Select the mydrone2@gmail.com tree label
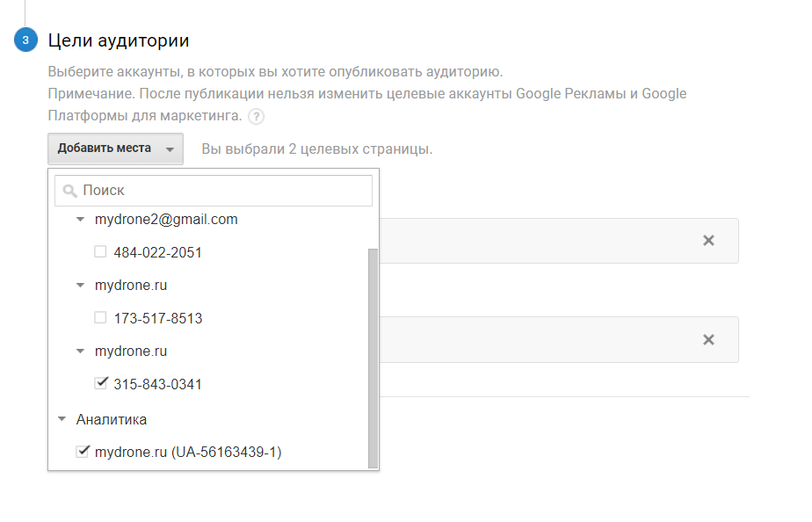 tap(166, 220)
